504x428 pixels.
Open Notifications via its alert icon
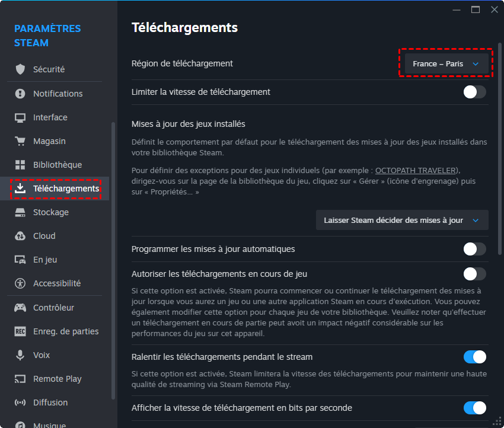point(21,94)
